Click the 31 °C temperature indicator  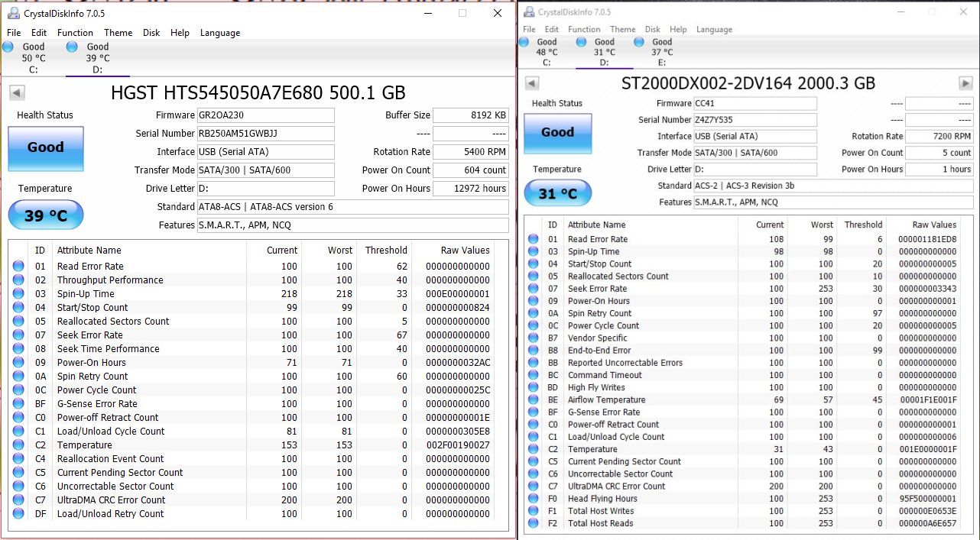tap(557, 193)
